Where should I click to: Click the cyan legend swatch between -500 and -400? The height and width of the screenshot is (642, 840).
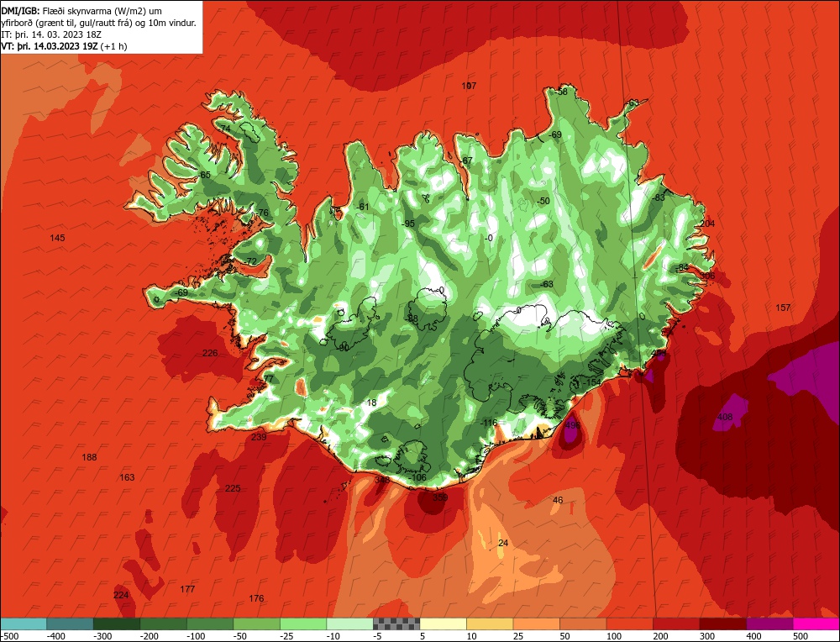pyautogui.click(x=24, y=624)
